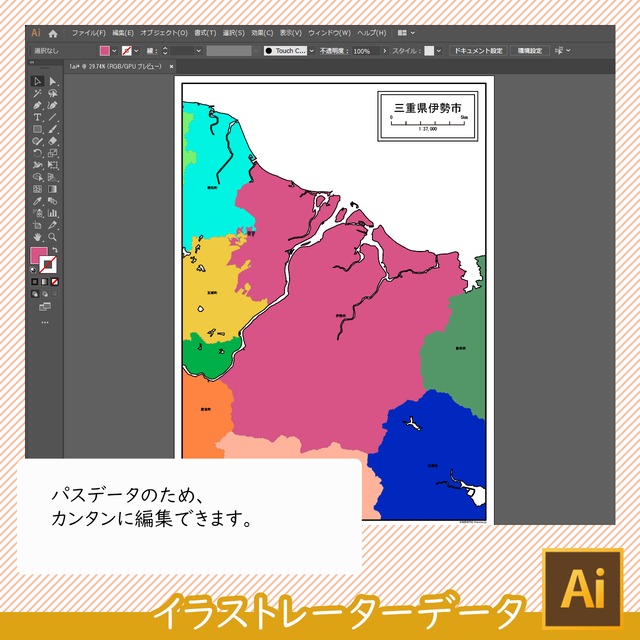Select the Rectangle tool
The height and width of the screenshot is (640, 640).
pos(37,129)
